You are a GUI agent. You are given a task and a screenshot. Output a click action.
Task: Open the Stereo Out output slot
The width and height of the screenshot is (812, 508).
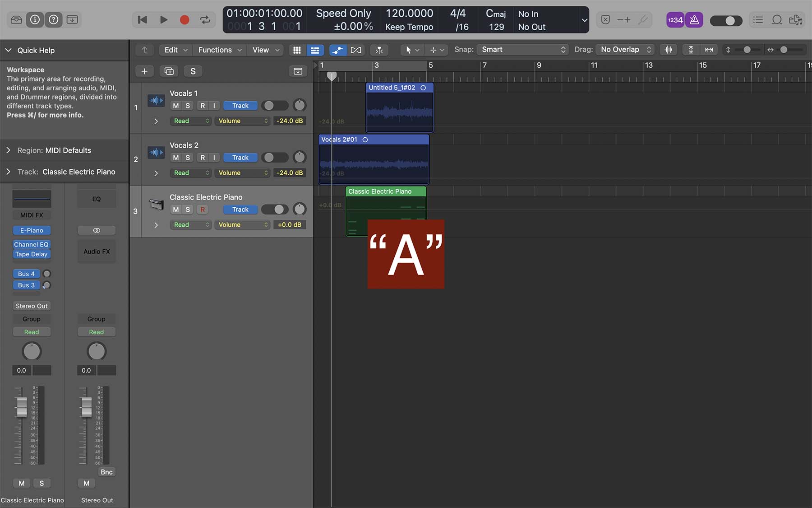click(x=32, y=306)
